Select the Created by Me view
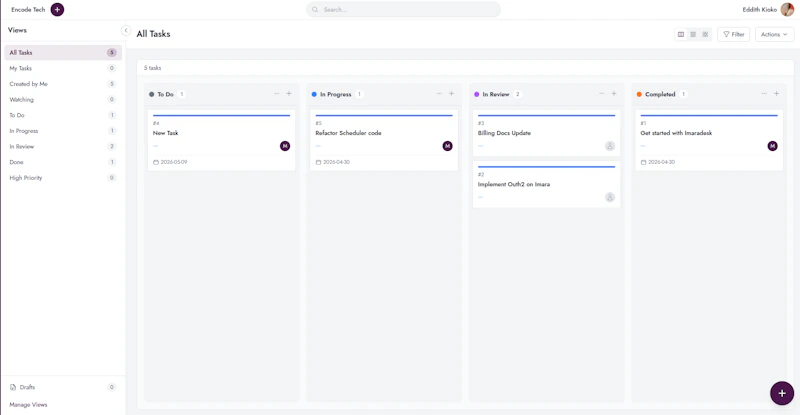Screen dimensions: 800x415 point(63,84)
